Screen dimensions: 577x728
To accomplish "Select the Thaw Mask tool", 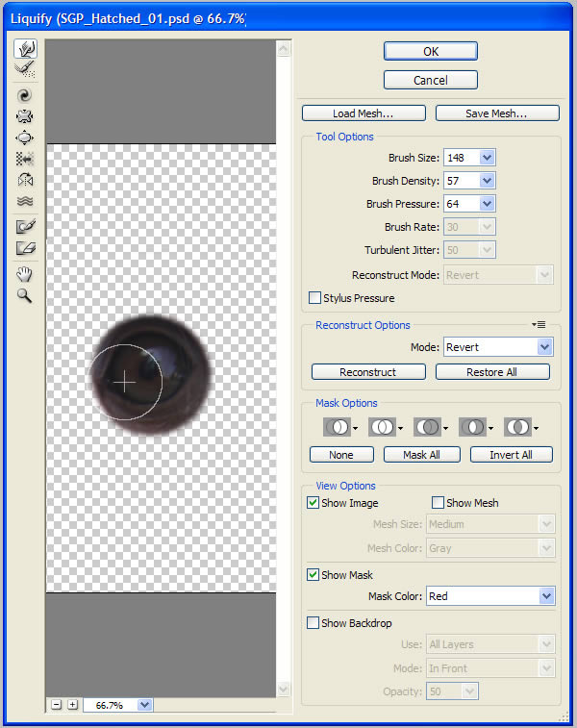I will click(x=25, y=248).
